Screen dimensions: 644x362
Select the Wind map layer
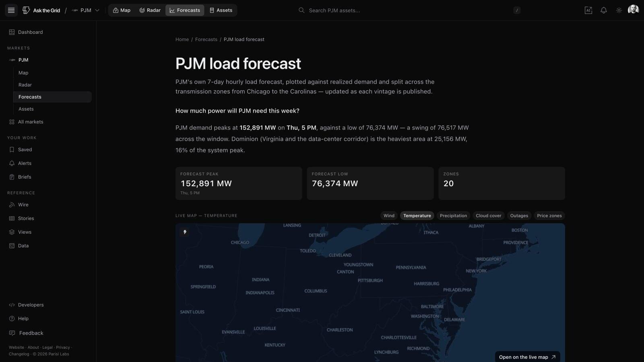pyautogui.click(x=389, y=216)
